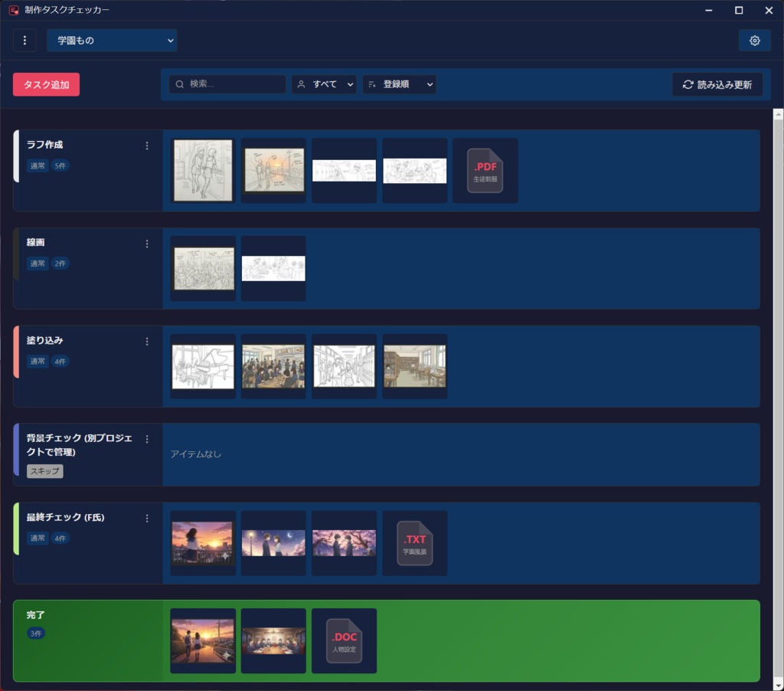784x691 pixels.
Task: Open sunset road thumbnail in 完了 row
Action: [202, 641]
